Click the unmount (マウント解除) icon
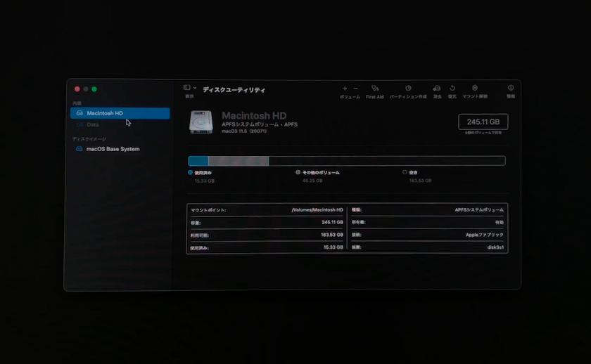The image size is (591, 364). point(475,88)
